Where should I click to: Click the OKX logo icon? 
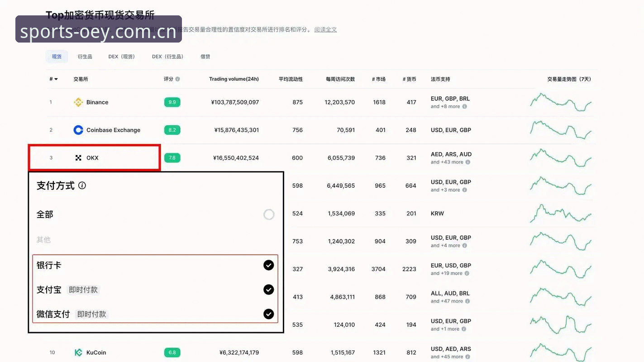(x=78, y=158)
